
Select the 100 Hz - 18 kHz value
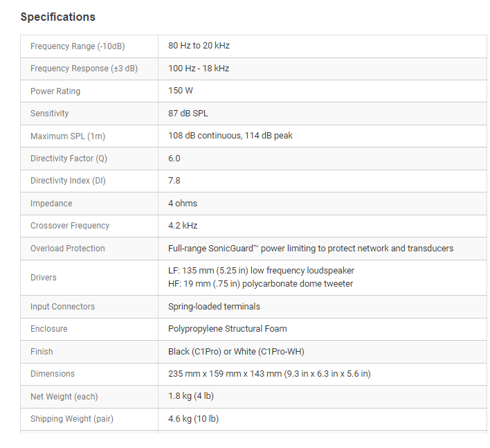(x=199, y=69)
